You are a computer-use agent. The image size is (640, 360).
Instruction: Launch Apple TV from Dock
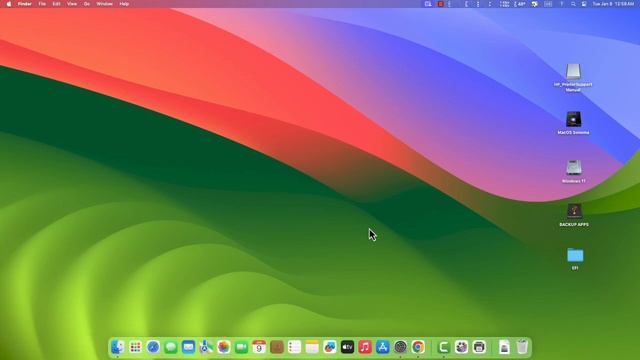(347, 347)
